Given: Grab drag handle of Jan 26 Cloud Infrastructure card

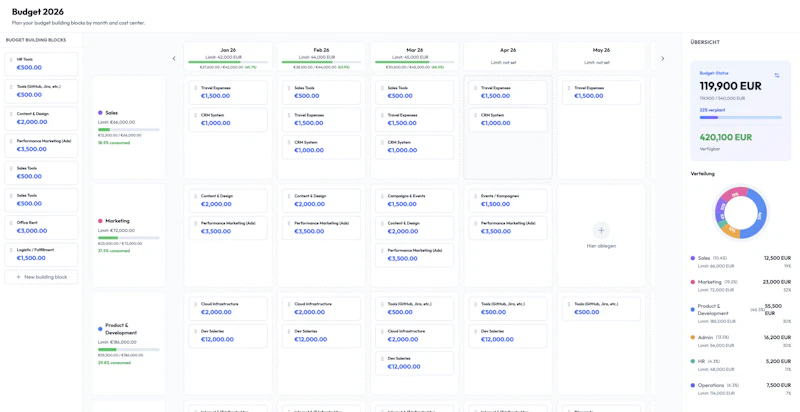Looking at the screenshot, I should point(195,304).
